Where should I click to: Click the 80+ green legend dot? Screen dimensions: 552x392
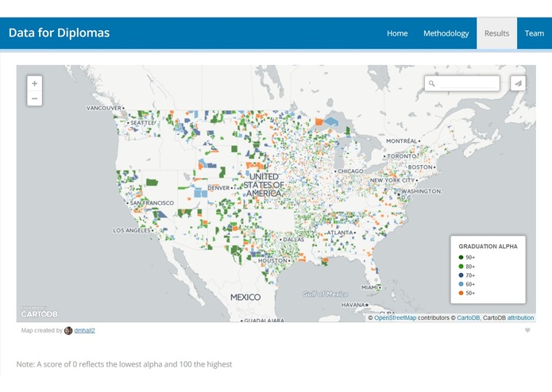tap(461, 267)
